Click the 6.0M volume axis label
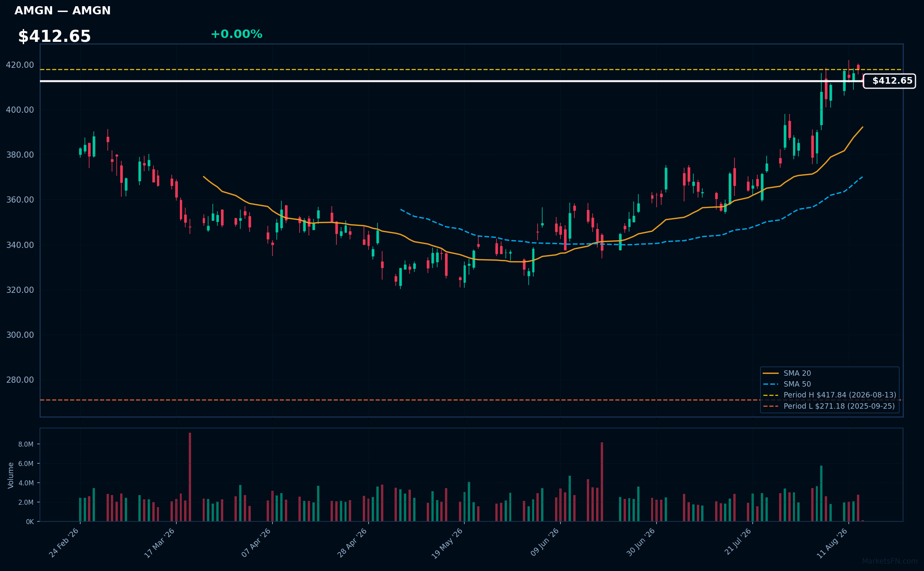 click(x=26, y=464)
